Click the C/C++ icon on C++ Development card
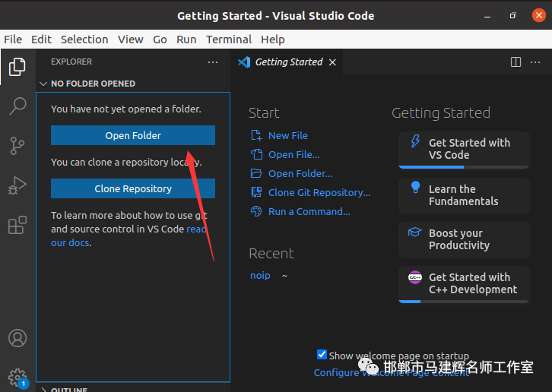 [x=414, y=277]
